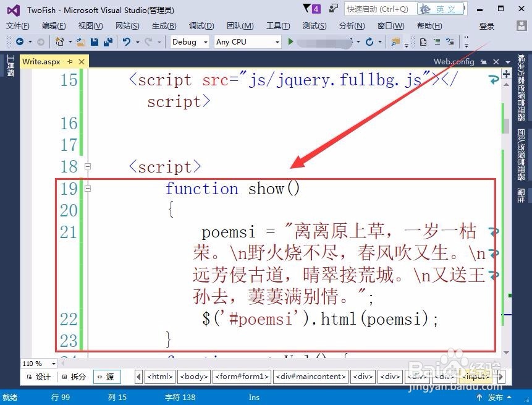This screenshot has height=405, width=532.
Task: Click the Redo icon
Action: (x=148, y=42)
